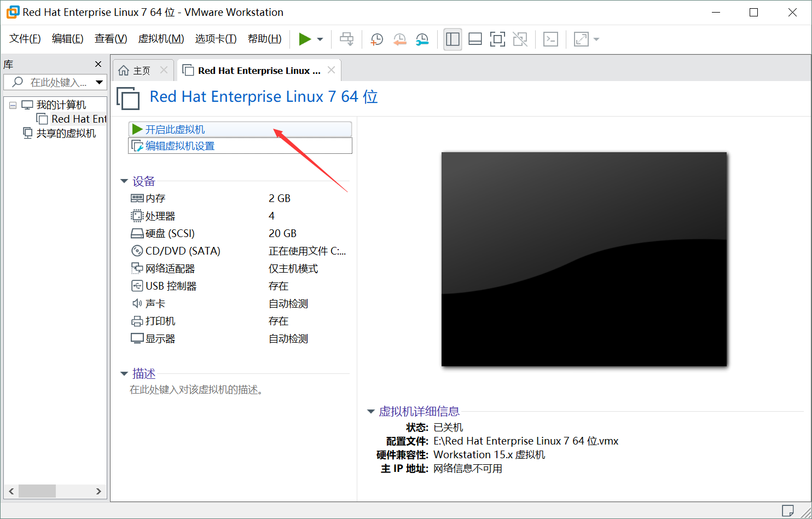Collapse the 虚拟机详细信息 section

coord(371,412)
